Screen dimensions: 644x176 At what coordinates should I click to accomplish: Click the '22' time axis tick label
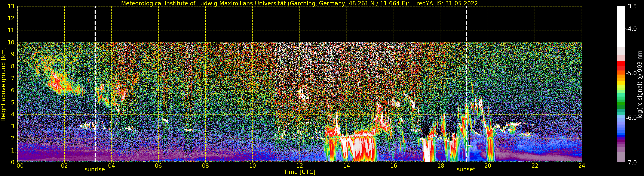(535, 166)
